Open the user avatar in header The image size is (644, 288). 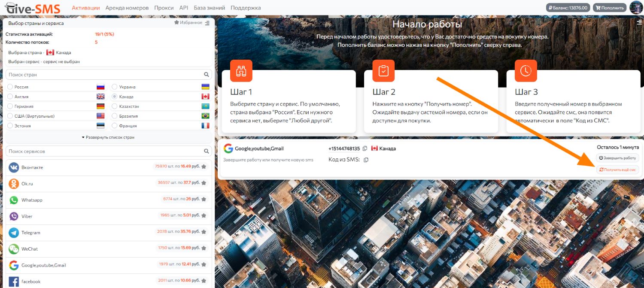click(635, 8)
